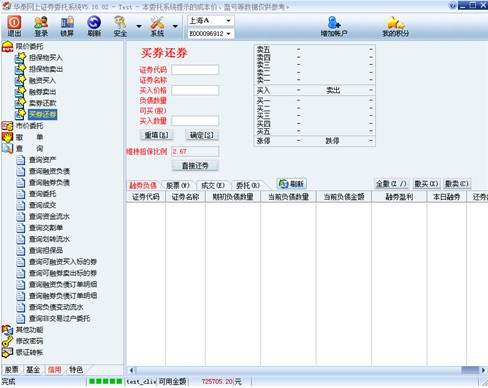Open the 上海A market dropdown
The width and height of the screenshot is (488, 388).
211,21
